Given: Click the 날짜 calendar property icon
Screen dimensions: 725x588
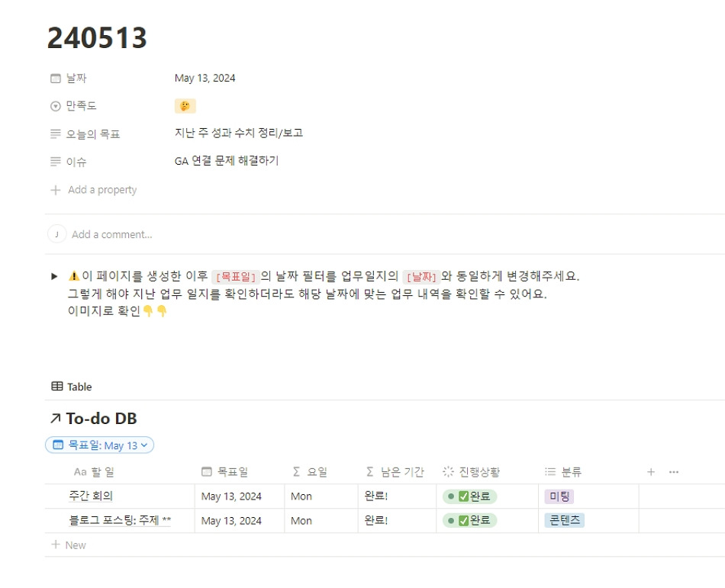Looking at the screenshot, I should [56, 78].
